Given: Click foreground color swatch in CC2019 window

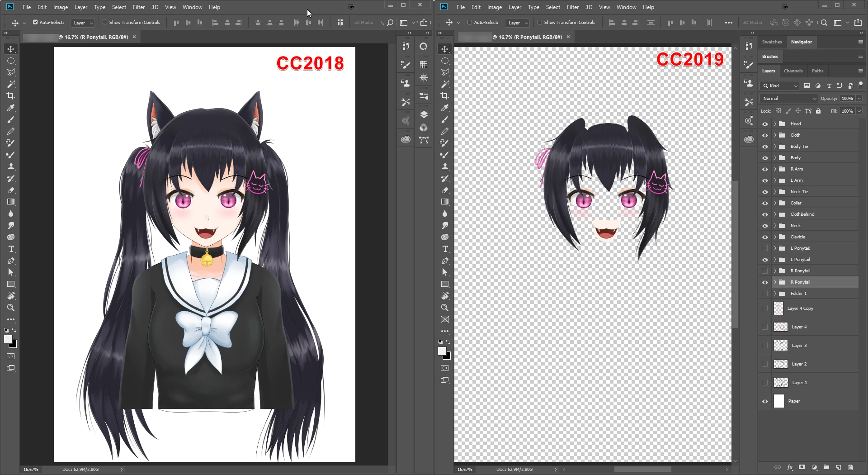Looking at the screenshot, I should [x=442, y=351].
